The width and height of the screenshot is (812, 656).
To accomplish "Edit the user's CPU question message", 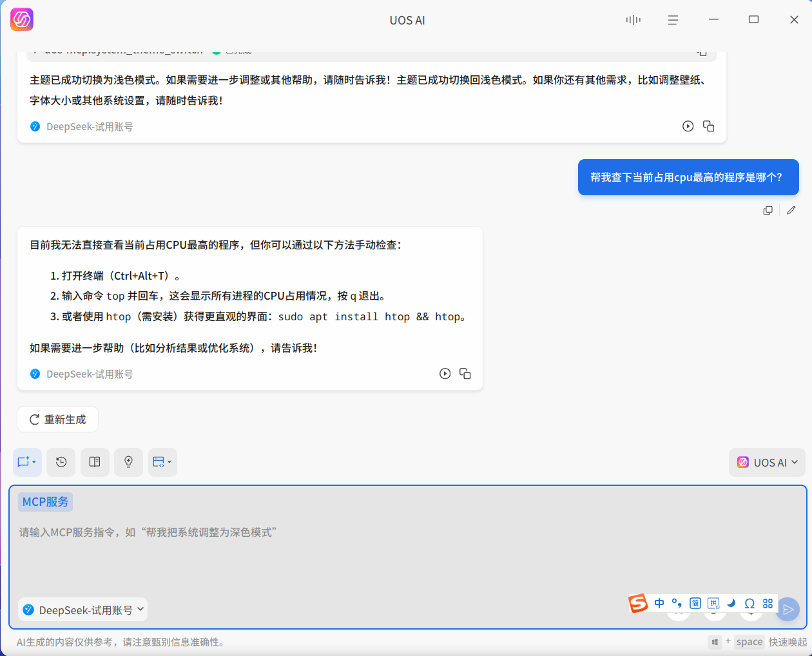I will 791,210.
